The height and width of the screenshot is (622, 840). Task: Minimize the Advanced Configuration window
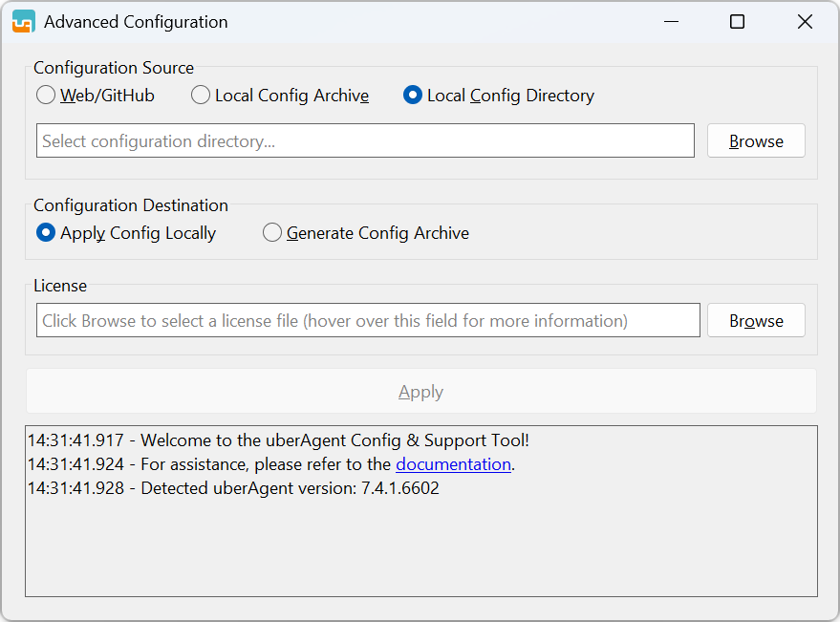pyautogui.click(x=671, y=21)
